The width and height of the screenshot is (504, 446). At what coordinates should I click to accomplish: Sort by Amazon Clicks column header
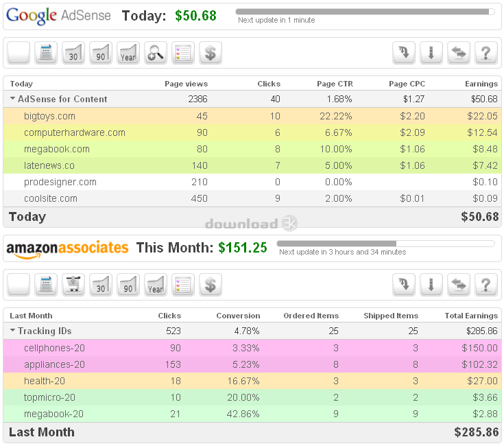click(x=169, y=316)
